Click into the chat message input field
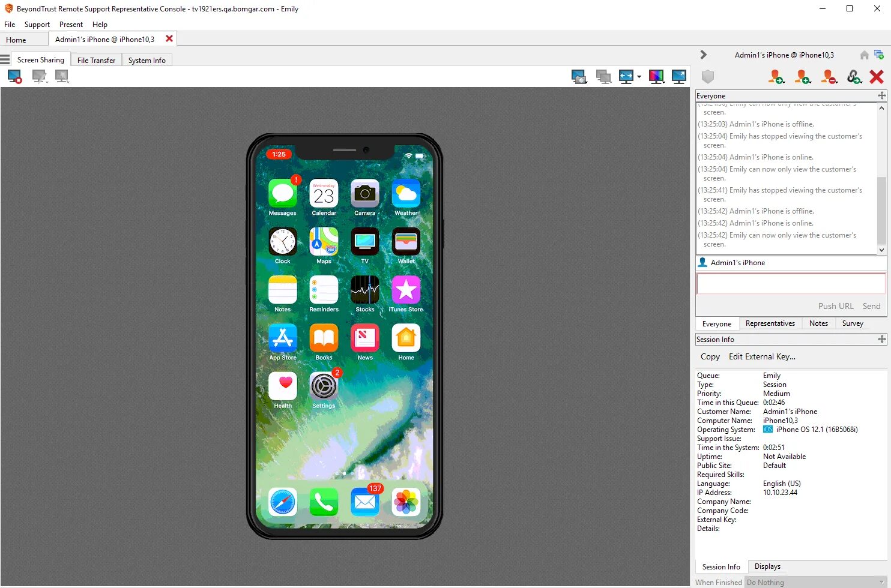This screenshot has width=891, height=588. click(x=791, y=284)
